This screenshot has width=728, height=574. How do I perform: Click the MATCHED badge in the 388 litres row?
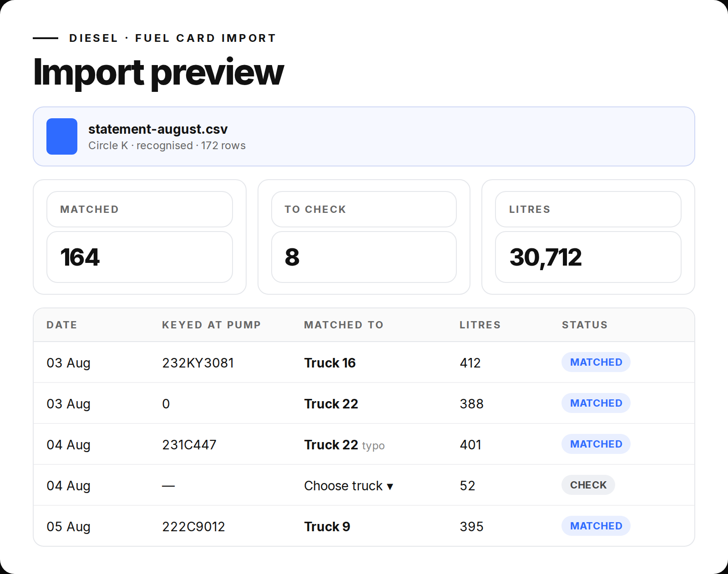596,403
